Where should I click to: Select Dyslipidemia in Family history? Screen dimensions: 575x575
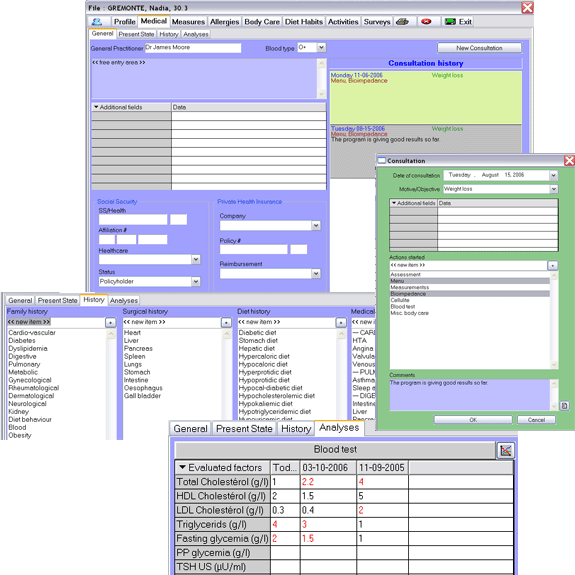pyautogui.click(x=28, y=348)
